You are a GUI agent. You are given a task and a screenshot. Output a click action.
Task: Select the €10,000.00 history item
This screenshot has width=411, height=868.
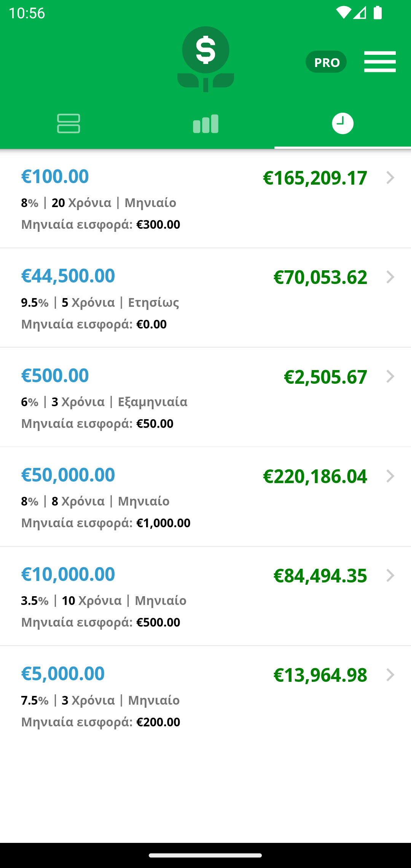point(205,596)
